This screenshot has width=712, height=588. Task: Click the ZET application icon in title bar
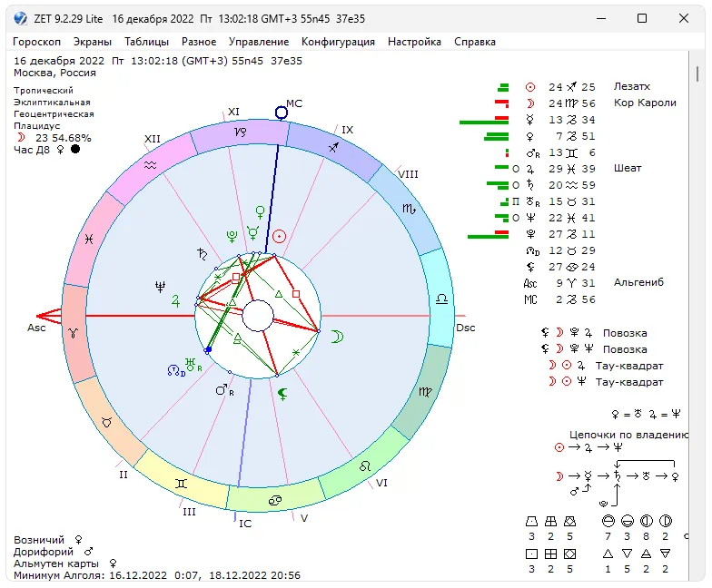(x=20, y=18)
